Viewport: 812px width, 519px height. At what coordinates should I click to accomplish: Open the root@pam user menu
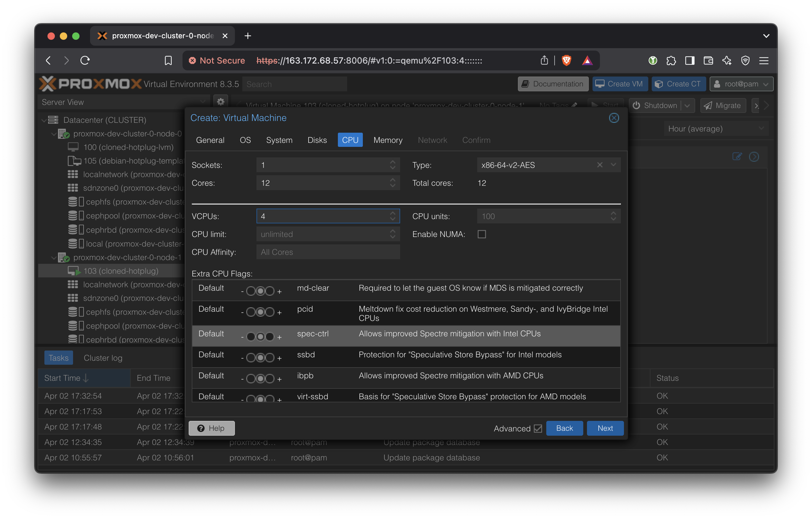tap(741, 84)
